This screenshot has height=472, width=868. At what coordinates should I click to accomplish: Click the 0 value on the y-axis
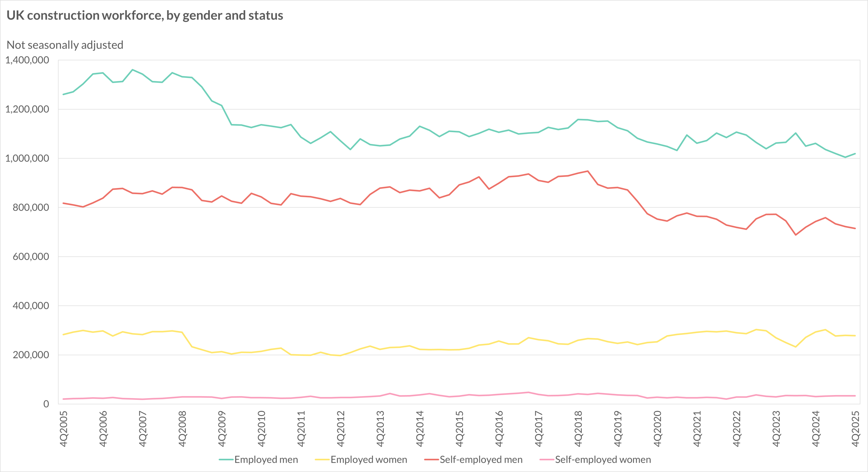tap(46, 404)
